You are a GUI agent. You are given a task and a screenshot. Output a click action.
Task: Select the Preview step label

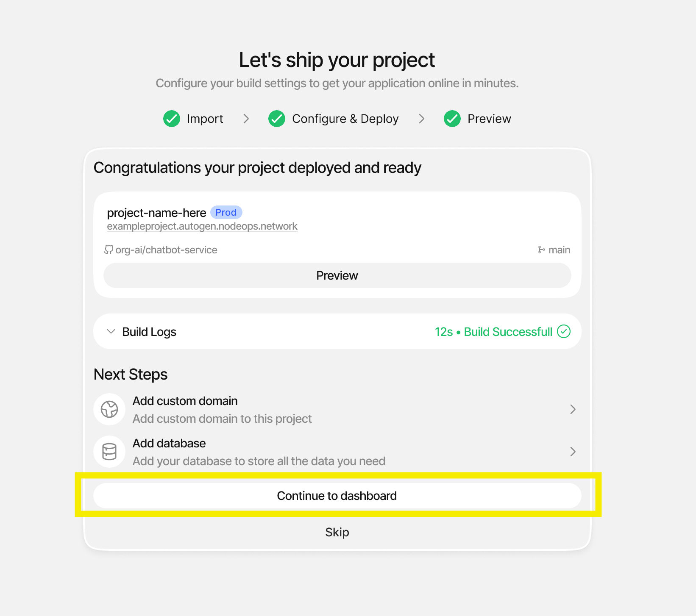[489, 119]
